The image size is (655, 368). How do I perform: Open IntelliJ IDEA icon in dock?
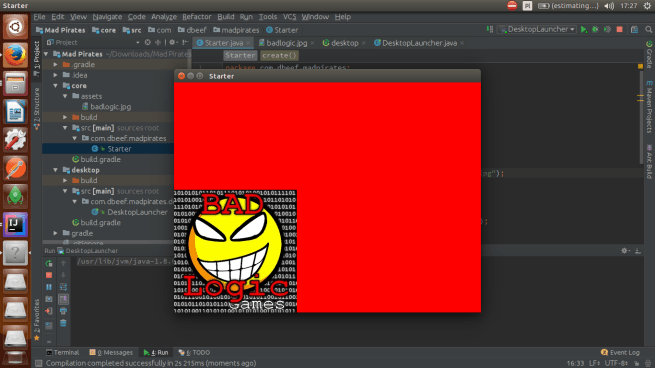point(15,225)
